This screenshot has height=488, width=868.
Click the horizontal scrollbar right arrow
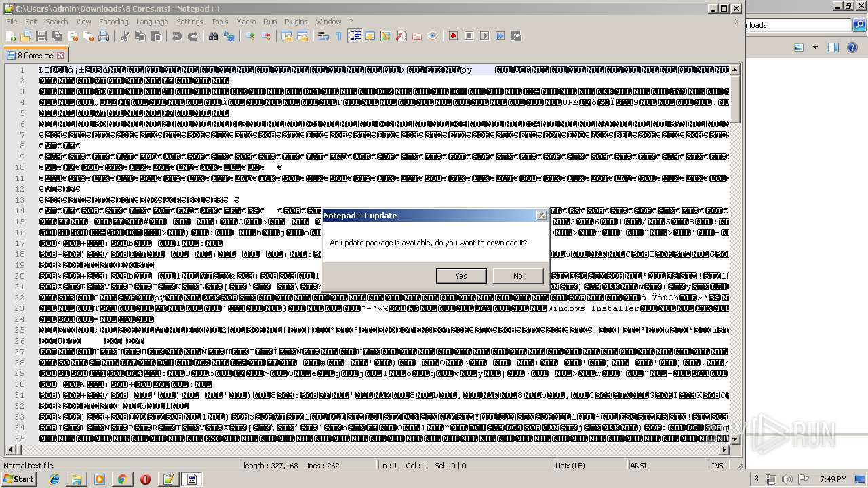724,450
